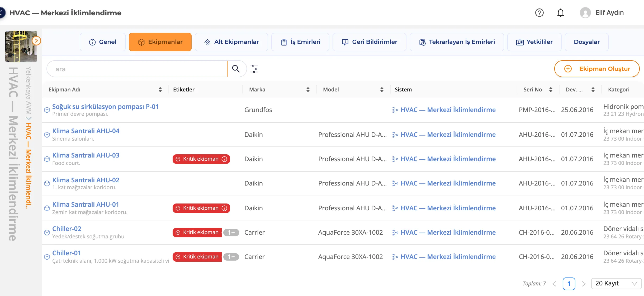Select page 1 in pagination

(x=569, y=284)
